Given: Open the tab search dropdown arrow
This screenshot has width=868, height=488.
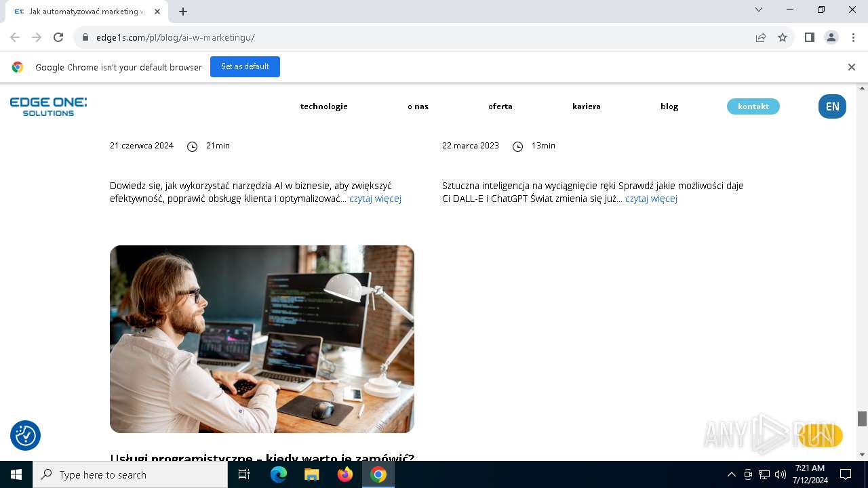Looking at the screenshot, I should (759, 9).
